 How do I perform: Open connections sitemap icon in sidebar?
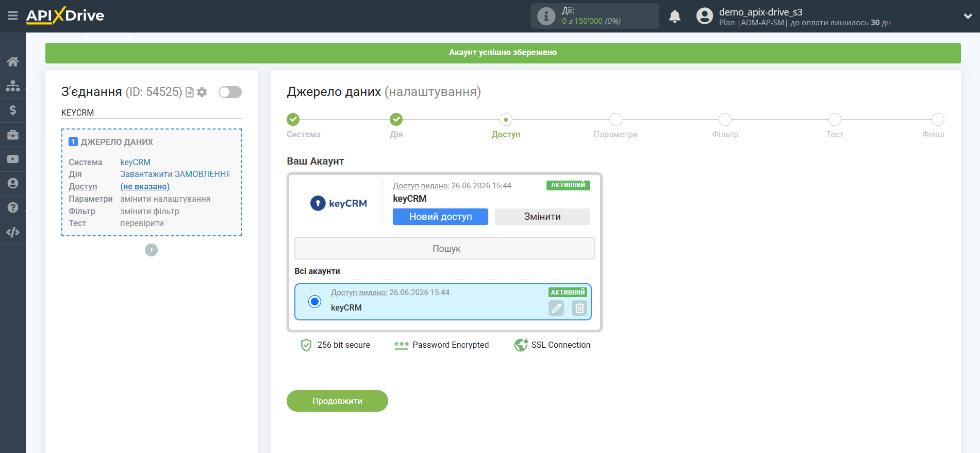click(13, 86)
